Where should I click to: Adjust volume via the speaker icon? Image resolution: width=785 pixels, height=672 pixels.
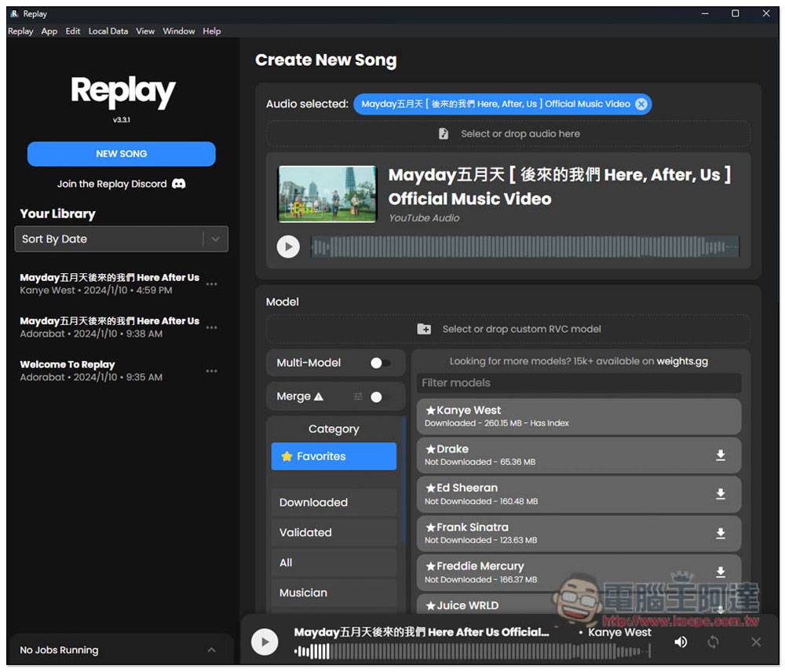[680, 641]
